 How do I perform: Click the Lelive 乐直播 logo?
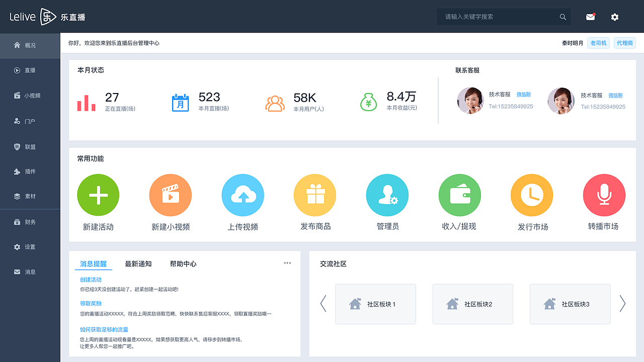tap(48, 17)
